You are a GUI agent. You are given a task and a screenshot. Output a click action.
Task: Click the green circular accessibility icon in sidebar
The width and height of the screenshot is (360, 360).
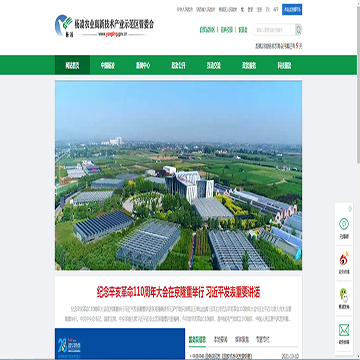click(x=344, y=224)
